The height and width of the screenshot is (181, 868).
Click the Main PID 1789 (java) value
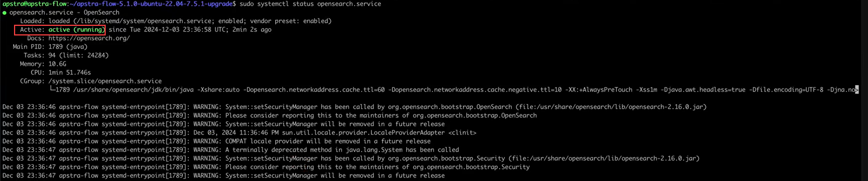click(x=68, y=47)
